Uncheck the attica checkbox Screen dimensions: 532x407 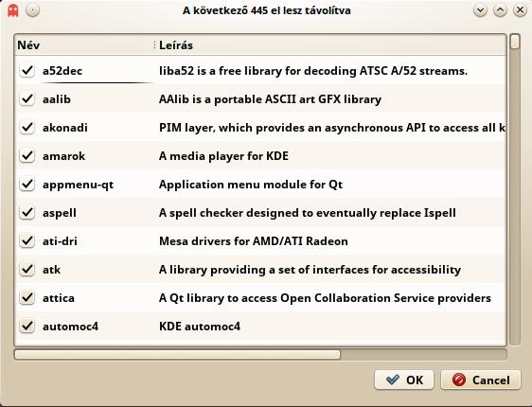coord(27,298)
